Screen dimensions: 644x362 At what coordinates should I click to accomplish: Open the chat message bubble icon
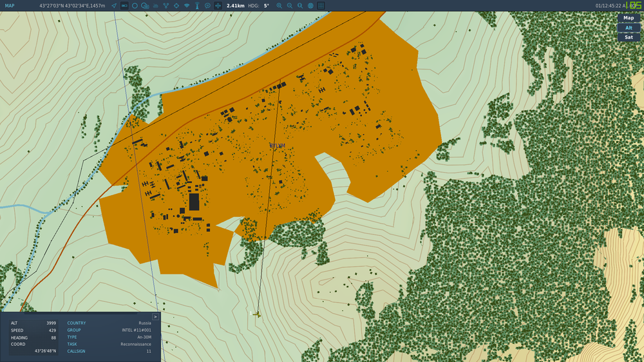[x=207, y=5]
